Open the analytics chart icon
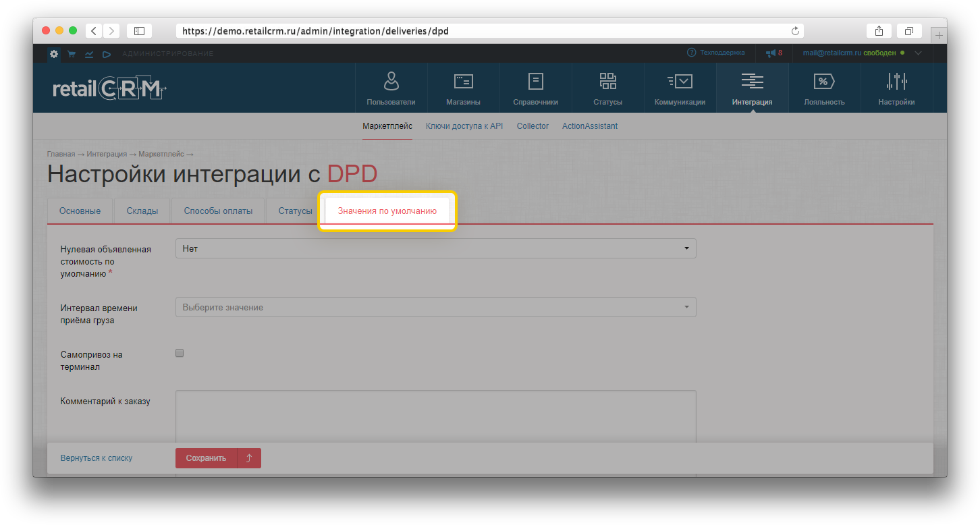Viewport: 980px width, 525px height. [88, 53]
